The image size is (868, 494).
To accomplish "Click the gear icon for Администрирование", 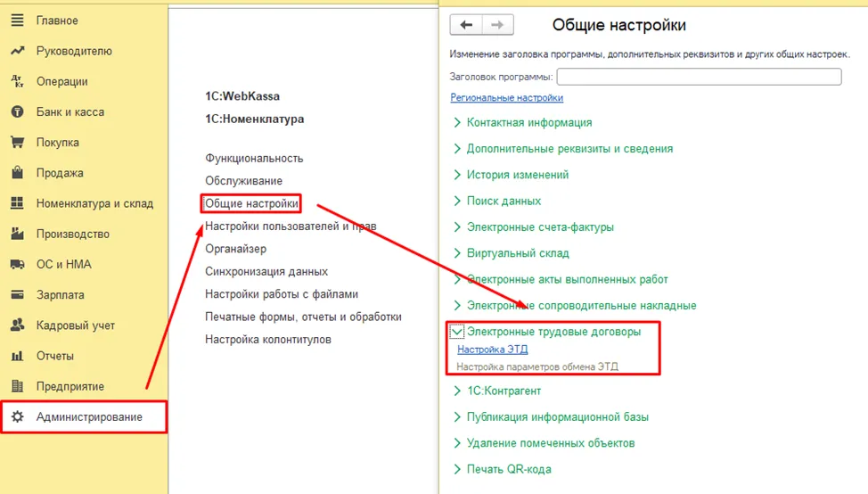I will click(x=17, y=416).
